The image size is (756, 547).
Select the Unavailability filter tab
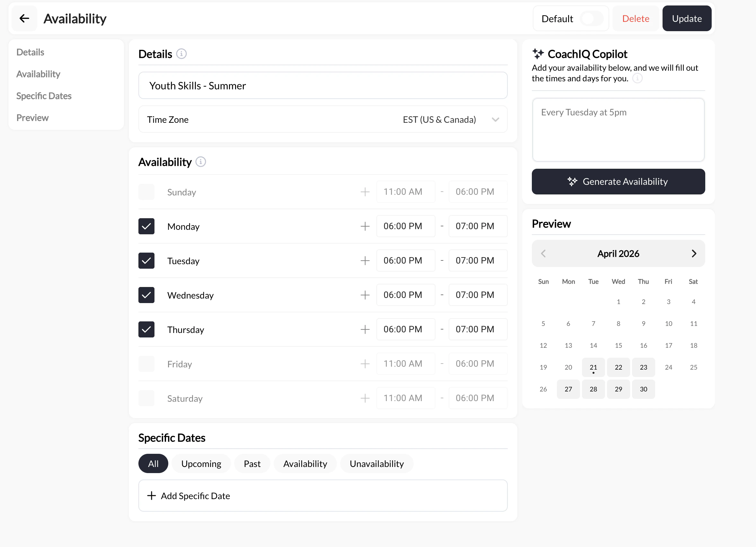(x=377, y=463)
